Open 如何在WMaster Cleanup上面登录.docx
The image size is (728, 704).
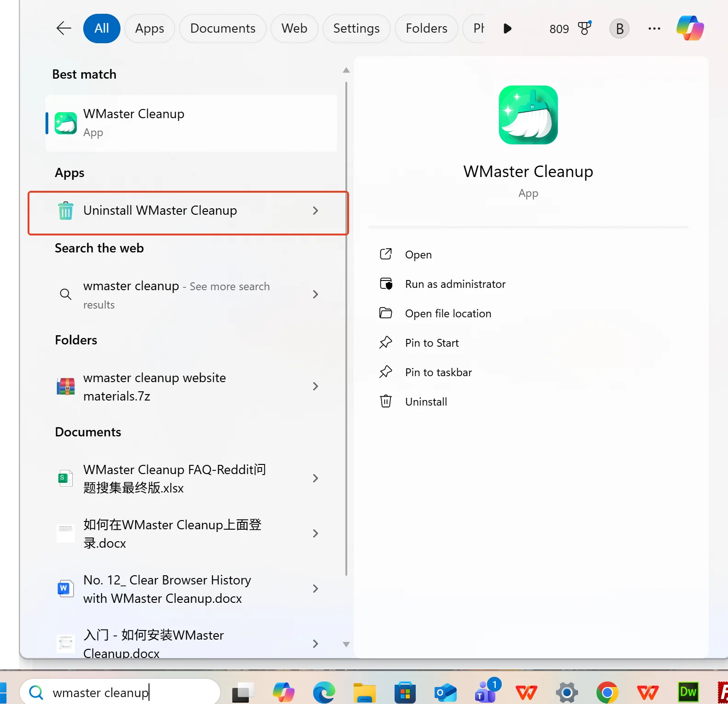[188, 533]
